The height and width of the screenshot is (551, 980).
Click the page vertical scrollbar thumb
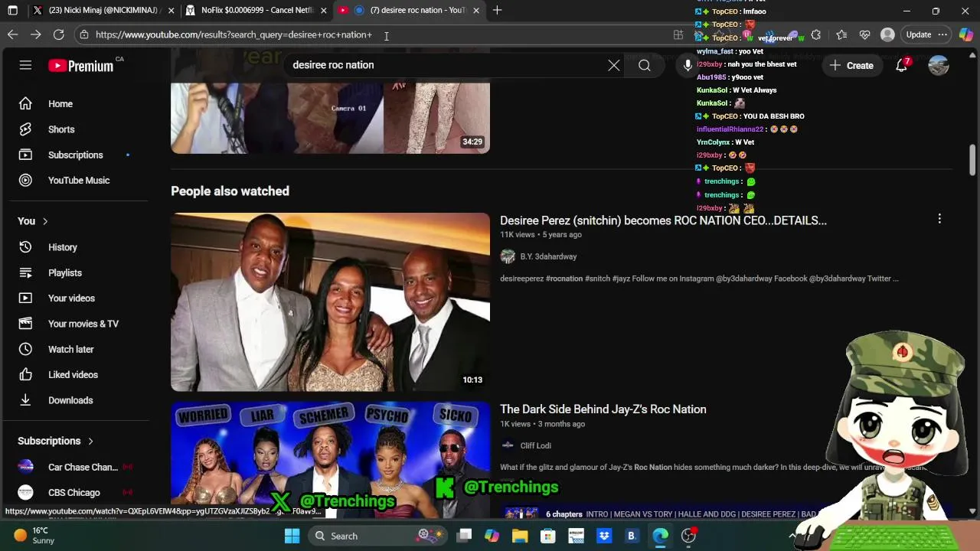(973, 160)
